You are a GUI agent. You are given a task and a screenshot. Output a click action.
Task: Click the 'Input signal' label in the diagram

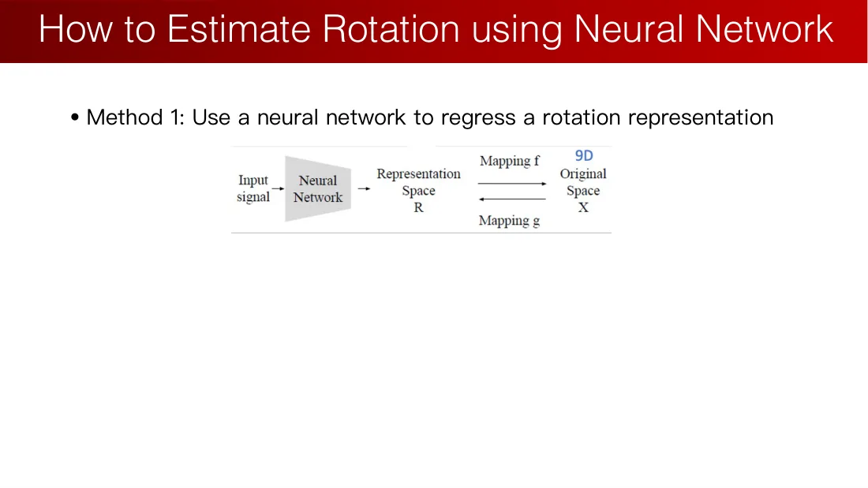point(253,188)
